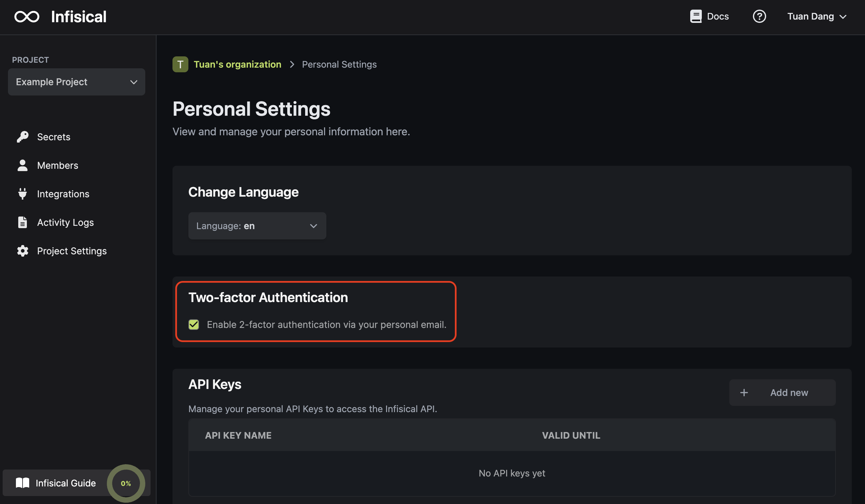Click the Infisical infinity logo icon
The width and height of the screenshot is (865, 504).
tap(27, 17)
